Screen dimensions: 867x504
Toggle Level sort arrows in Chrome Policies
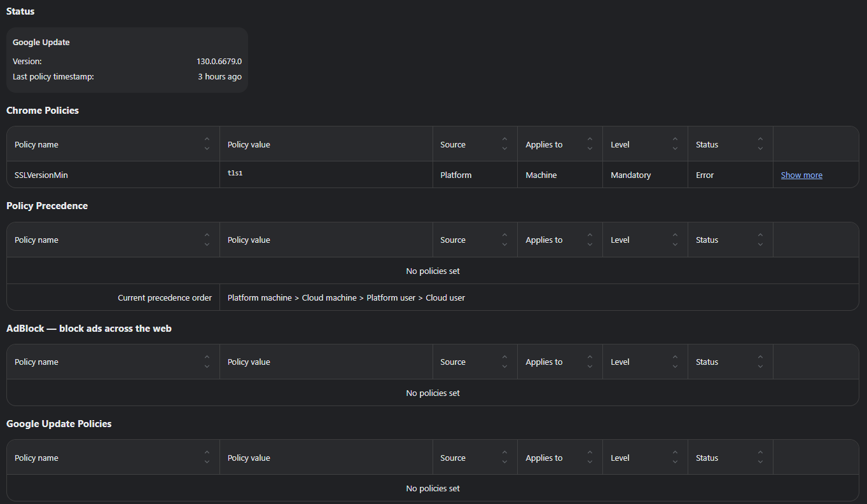(675, 144)
